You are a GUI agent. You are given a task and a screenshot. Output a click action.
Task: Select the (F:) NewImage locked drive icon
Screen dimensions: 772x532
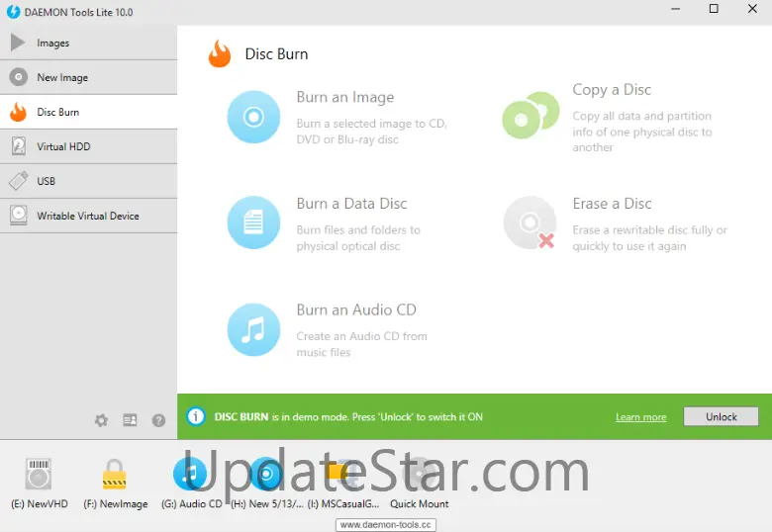pyautogui.click(x=114, y=474)
